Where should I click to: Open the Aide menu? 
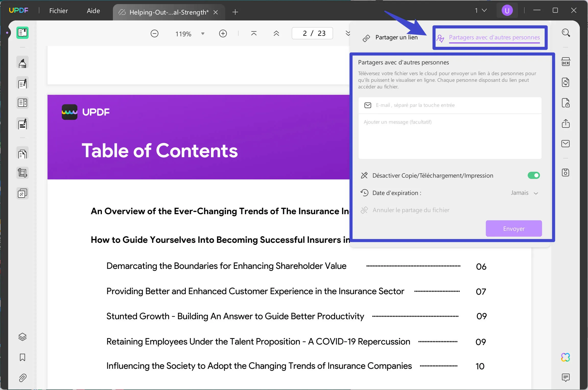coord(93,10)
